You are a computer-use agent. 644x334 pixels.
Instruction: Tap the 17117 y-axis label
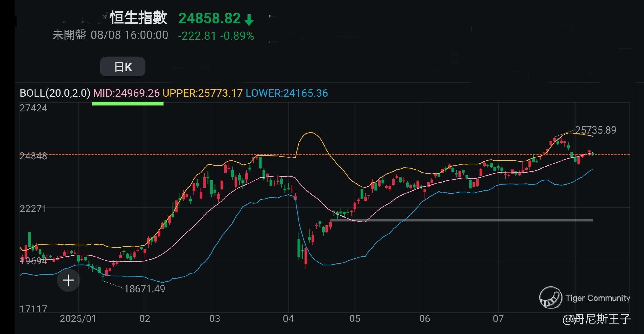click(x=33, y=309)
